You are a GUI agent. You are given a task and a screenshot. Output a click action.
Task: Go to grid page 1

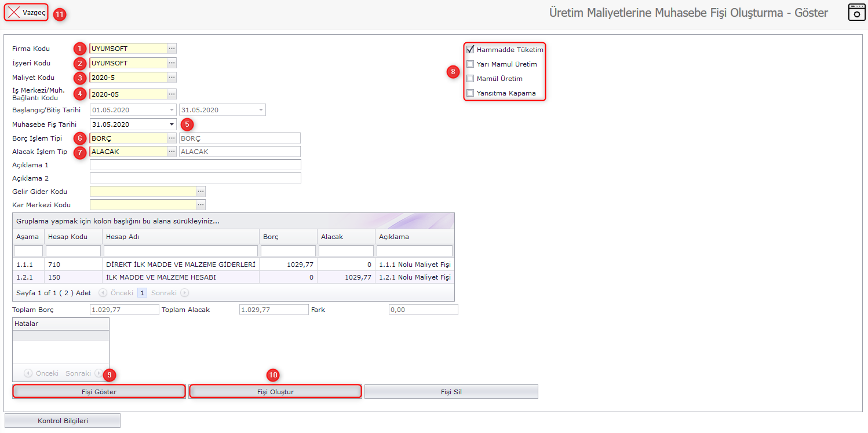pos(142,293)
